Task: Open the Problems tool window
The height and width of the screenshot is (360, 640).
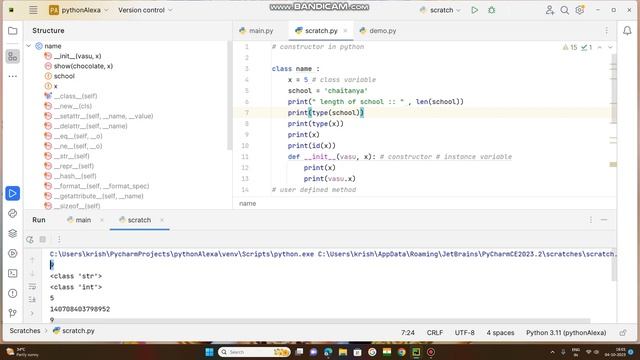Action: pyautogui.click(x=13, y=293)
